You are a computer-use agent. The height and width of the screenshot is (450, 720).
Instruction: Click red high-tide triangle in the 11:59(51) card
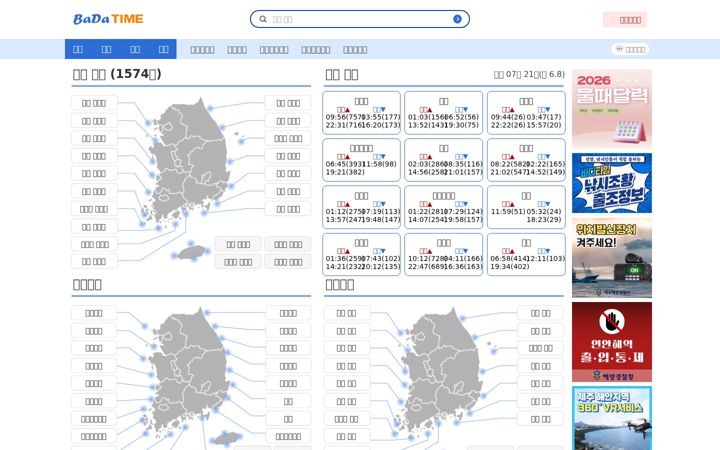512,204
